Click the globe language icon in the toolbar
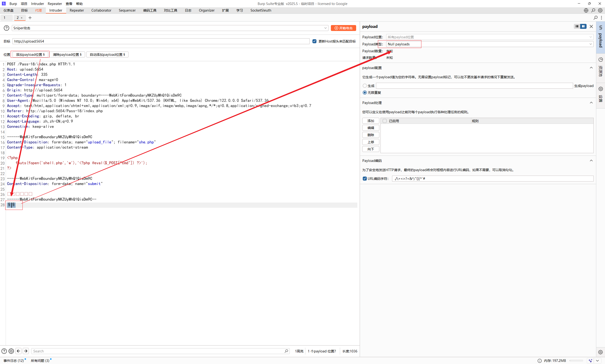This screenshot has height=364, width=605. click(x=586, y=10)
